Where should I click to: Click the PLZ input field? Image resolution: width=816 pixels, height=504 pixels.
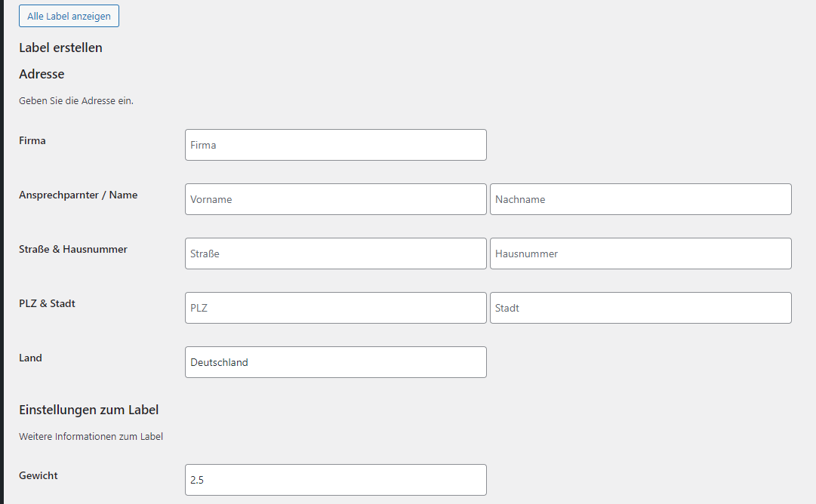(335, 308)
